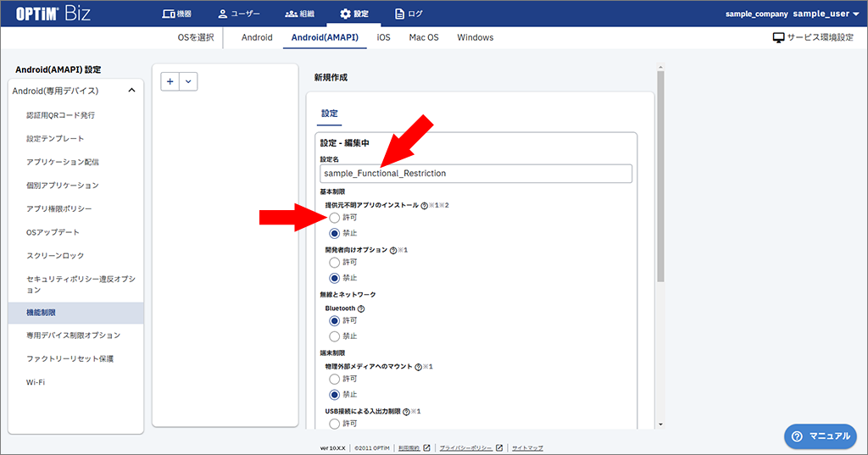
Task: Open セキュリティポリシー違反オプション in sidebar
Action: point(81,284)
